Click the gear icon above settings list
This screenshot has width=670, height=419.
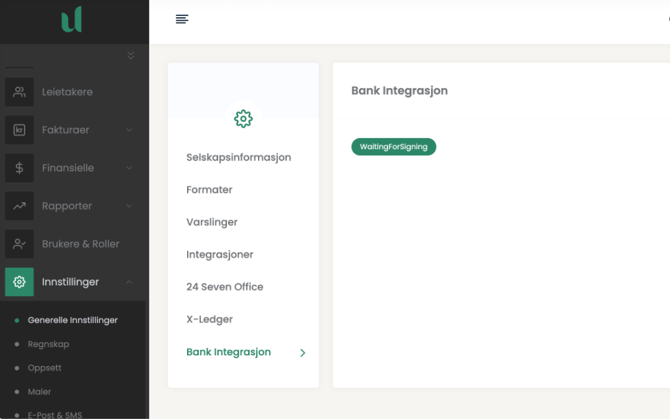243,119
